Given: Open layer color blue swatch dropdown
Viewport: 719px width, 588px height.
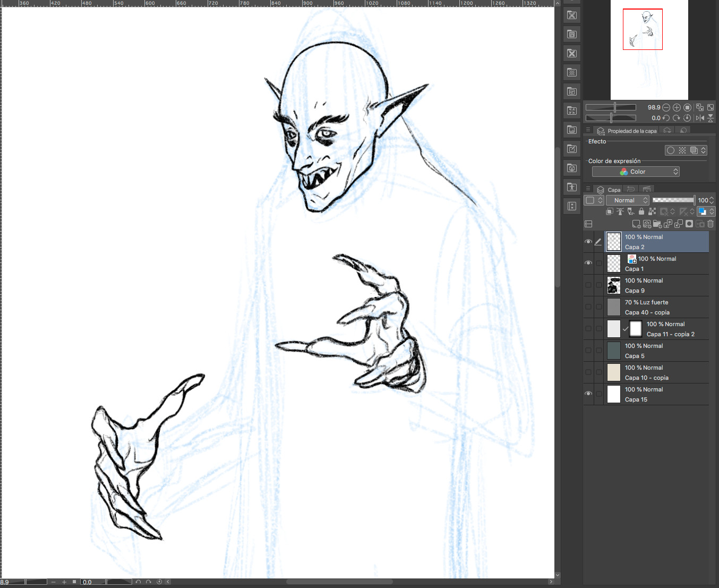Looking at the screenshot, I should click(x=706, y=211).
